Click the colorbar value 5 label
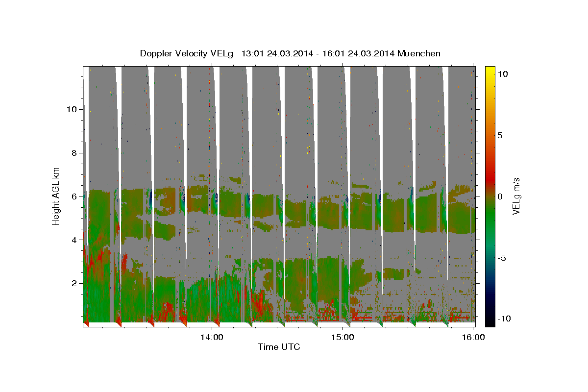 500,135
